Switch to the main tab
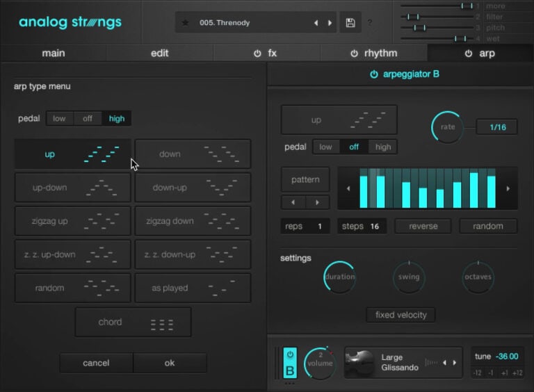The width and height of the screenshot is (534, 392). click(x=54, y=53)
